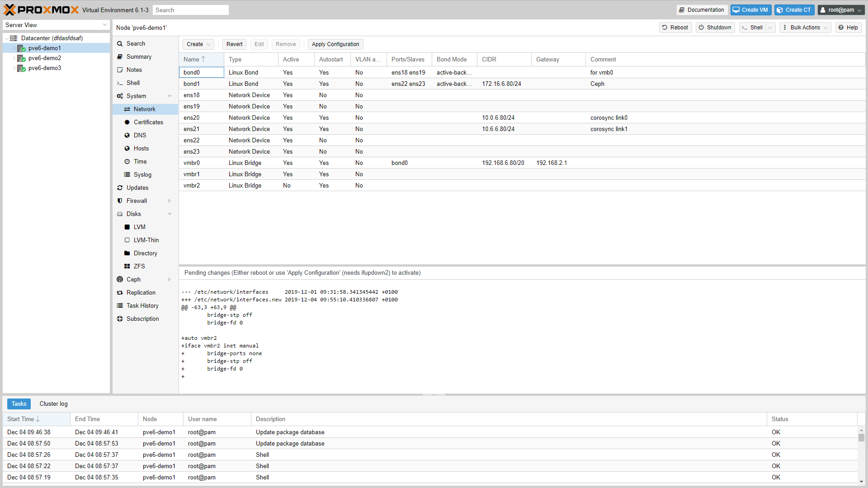Image resolution: width=868 pixels, height=488 pixels.
Task: Sort tasks by Start Time header
Action: 36,419
